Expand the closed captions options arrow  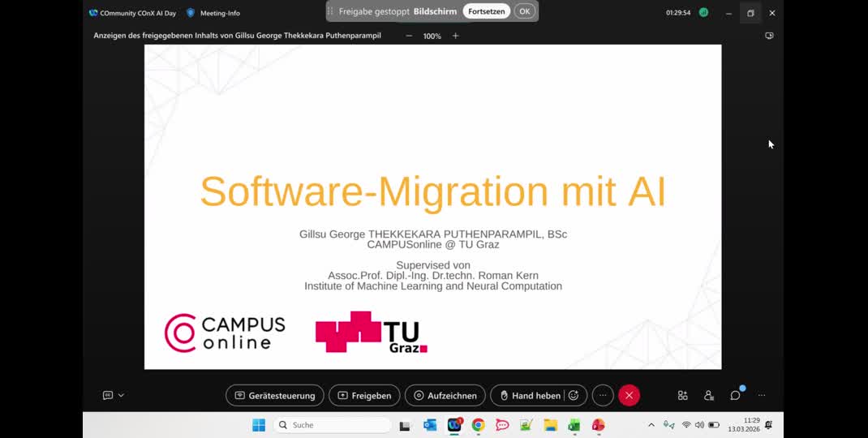click(122, 395)
